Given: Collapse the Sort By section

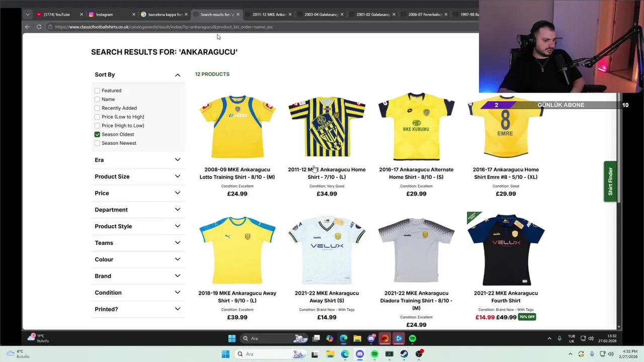Looking at the screenshot, I should [x=137, y=75].
